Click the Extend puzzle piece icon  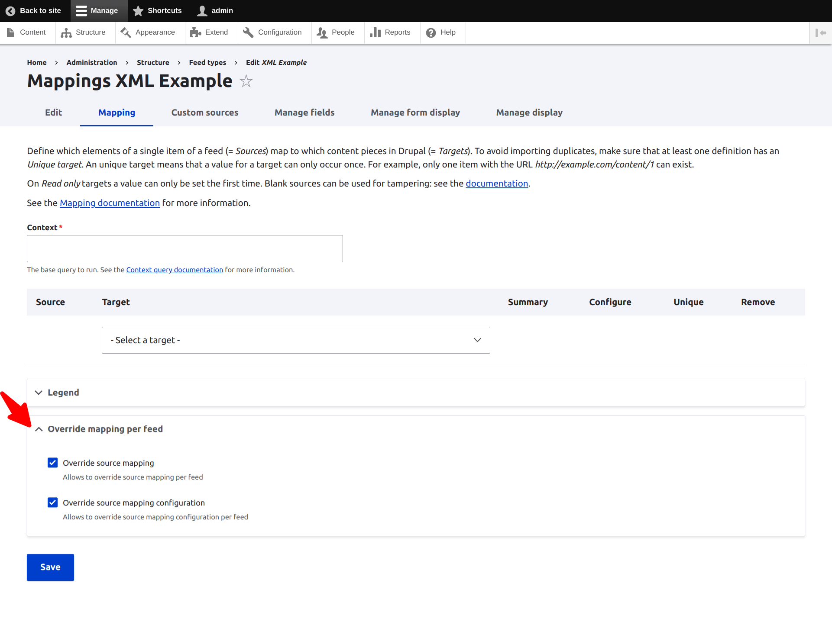(x=196, y=33)
